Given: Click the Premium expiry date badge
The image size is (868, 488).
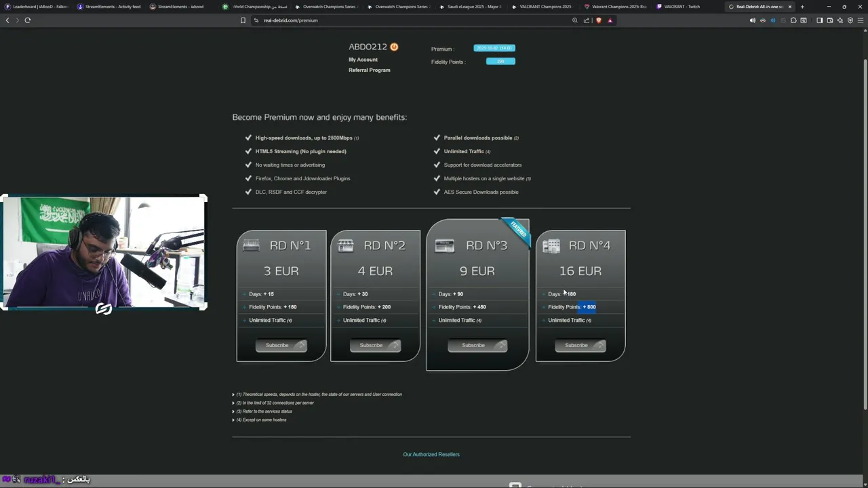Looking at the screenshot, I should (x=494, y=48).
